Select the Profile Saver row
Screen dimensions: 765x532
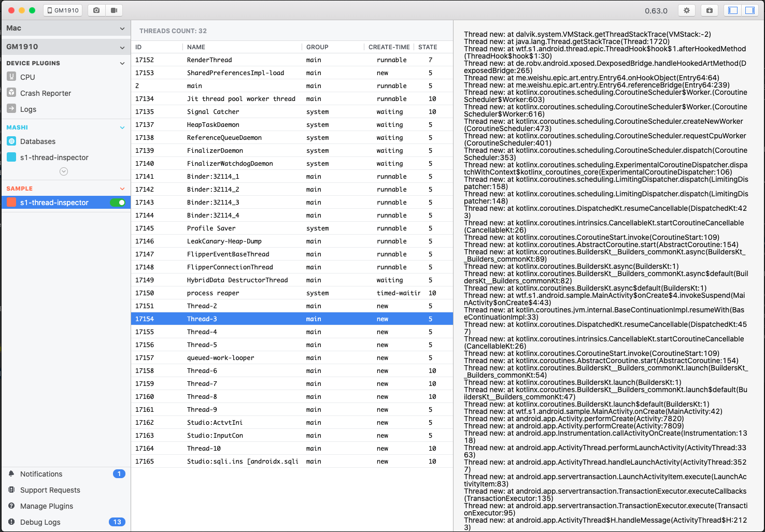(292, 228)
